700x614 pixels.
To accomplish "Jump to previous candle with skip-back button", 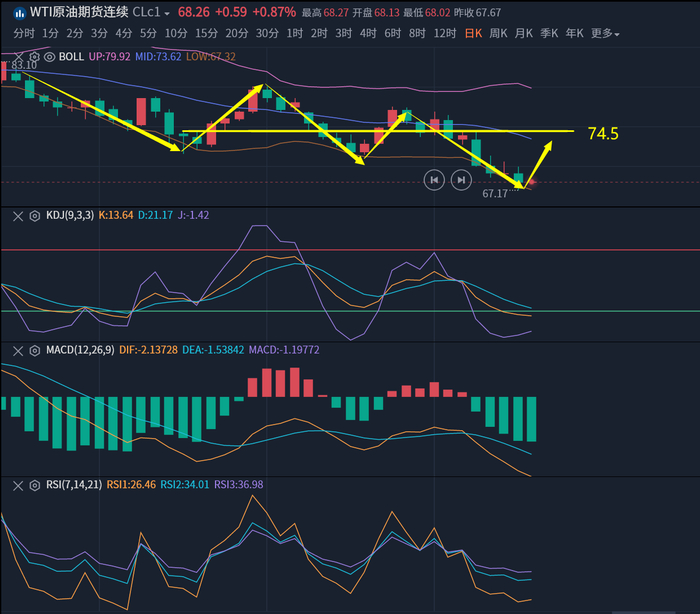I will click(433, 180).
